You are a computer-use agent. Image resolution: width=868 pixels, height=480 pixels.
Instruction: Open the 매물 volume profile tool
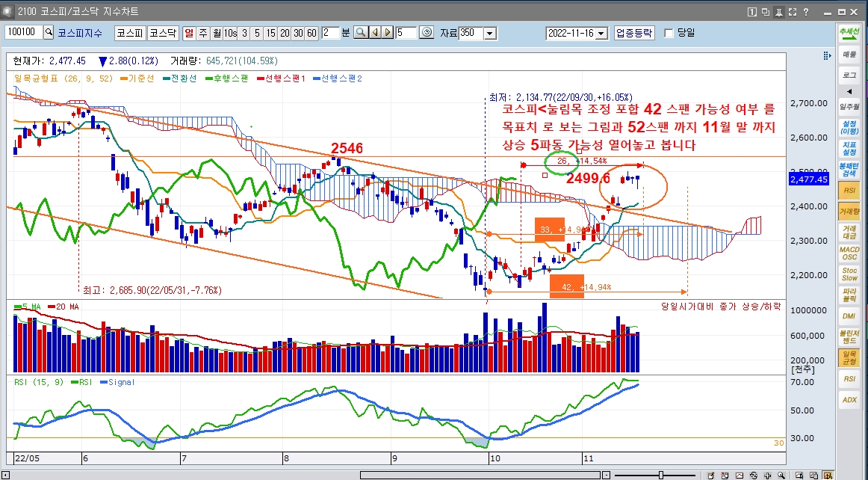[849, 55]
